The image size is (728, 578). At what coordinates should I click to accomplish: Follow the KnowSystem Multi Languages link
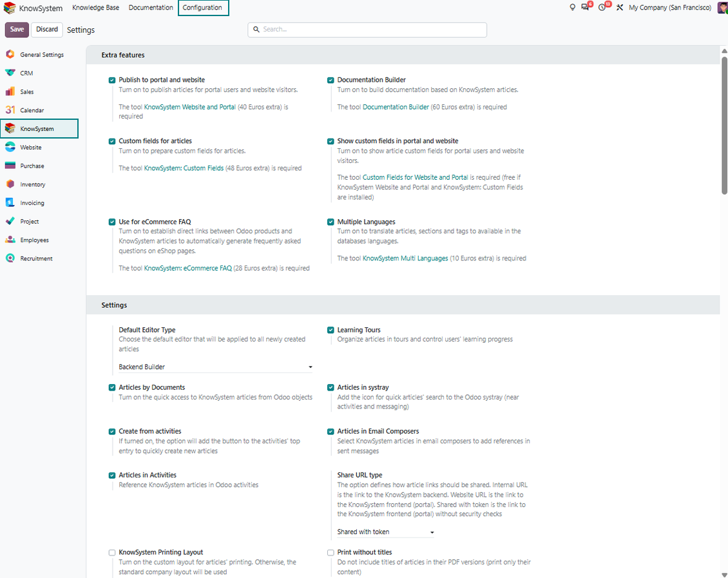(405, 258)
